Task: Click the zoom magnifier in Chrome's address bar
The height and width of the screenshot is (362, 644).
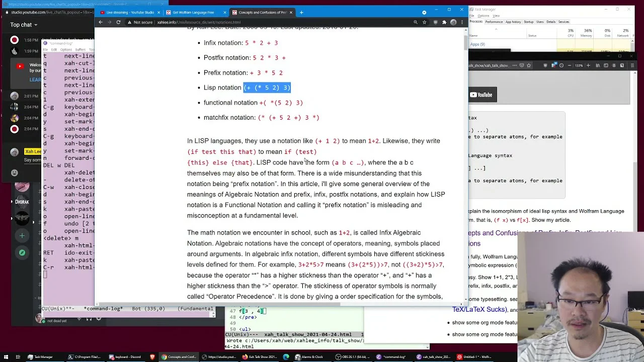Action: click(415, 22)
